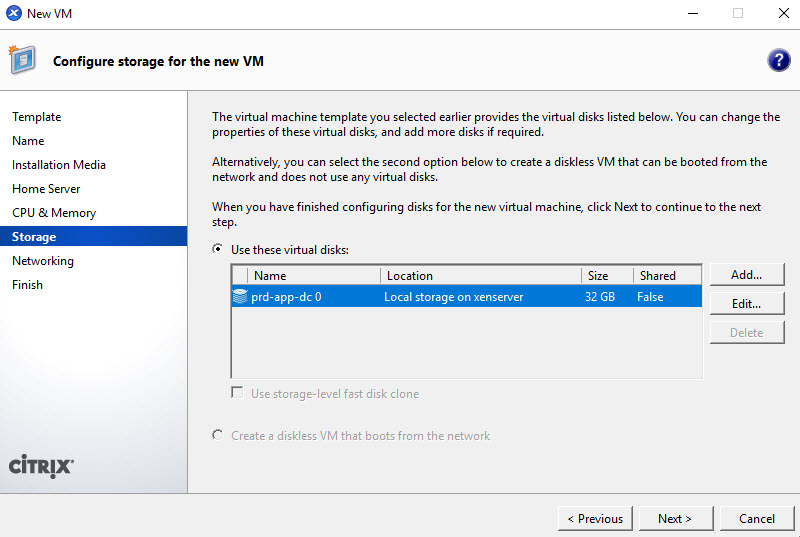This screenshot has height=537, width=800.
Task: Go back with the < Previous button
Action: click(594, 519)
